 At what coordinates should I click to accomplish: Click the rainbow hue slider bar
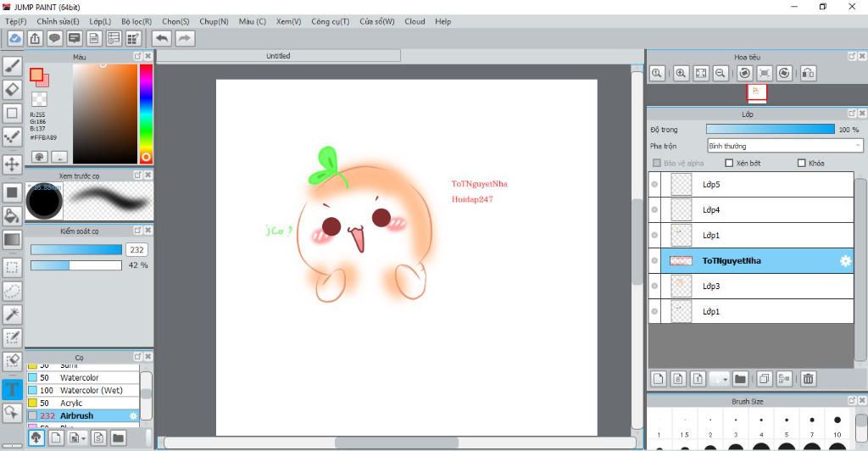pos(146,114)
